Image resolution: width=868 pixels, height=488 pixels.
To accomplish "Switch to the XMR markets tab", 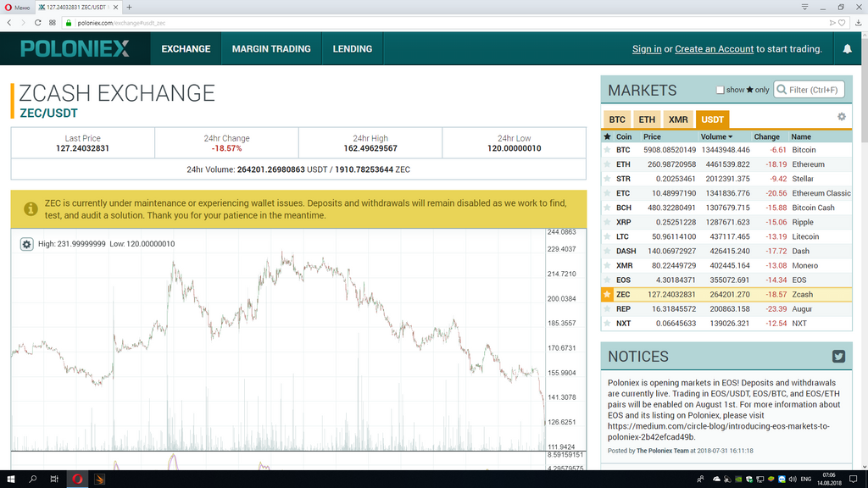I will pyautogui.click(x=678, y=119).
